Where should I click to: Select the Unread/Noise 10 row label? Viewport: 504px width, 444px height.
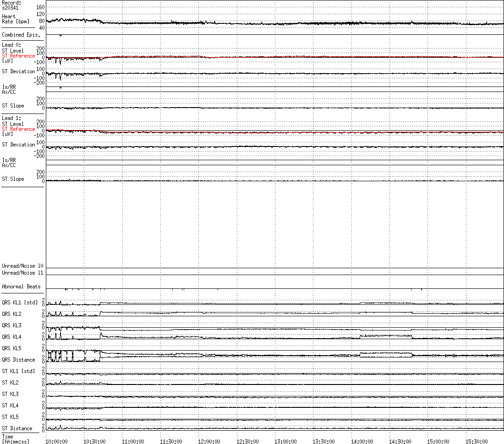(22, 266)
